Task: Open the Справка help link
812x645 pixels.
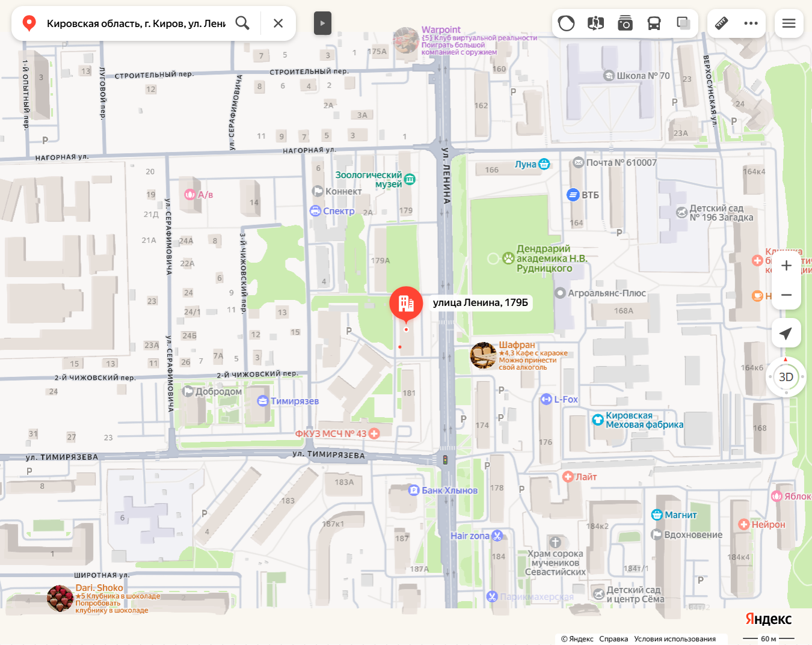Action: coord(614,639)
